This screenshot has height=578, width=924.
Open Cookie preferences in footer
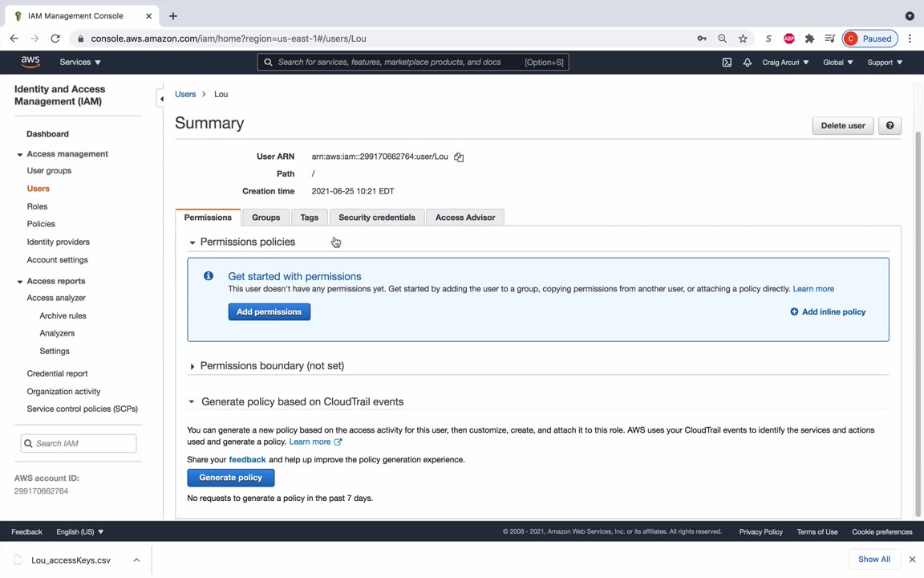(x=881, y=531)
